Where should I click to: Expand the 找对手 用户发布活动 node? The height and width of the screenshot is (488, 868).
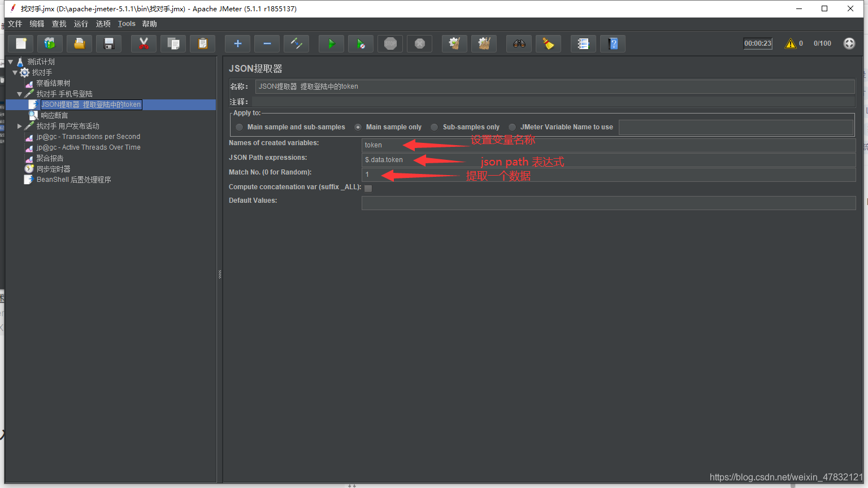tap(20, 126)
